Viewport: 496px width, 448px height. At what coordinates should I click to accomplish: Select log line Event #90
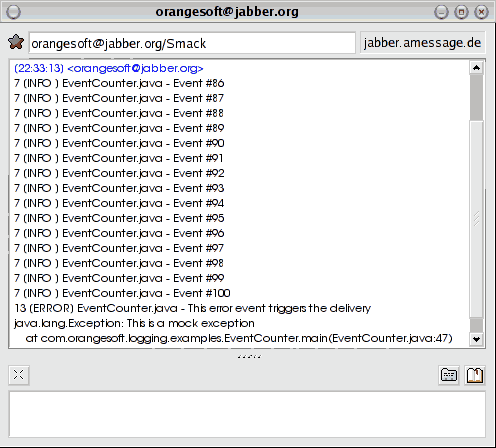point(119,143)
